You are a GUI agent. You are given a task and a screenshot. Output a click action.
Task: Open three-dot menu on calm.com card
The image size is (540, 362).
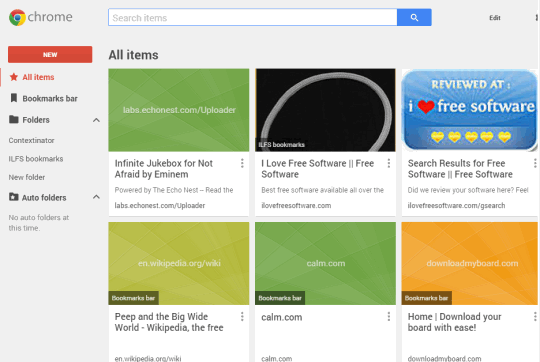click(389, 317)
